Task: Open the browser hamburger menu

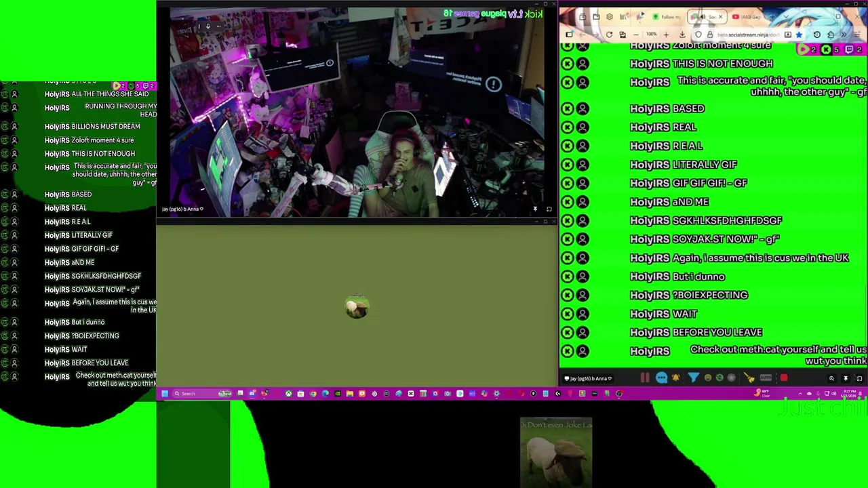Action: click(x=857, y=35)
